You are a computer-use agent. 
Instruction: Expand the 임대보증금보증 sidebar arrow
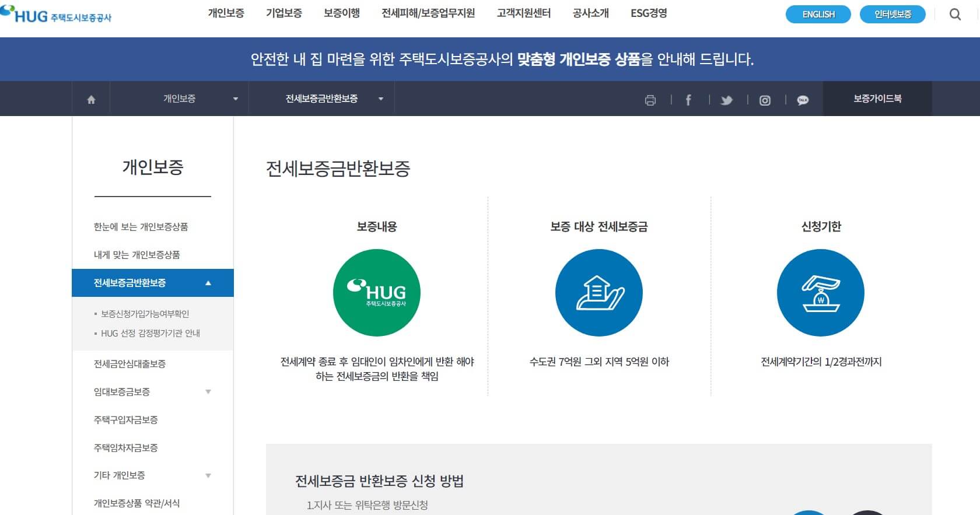tap(208, 392)
